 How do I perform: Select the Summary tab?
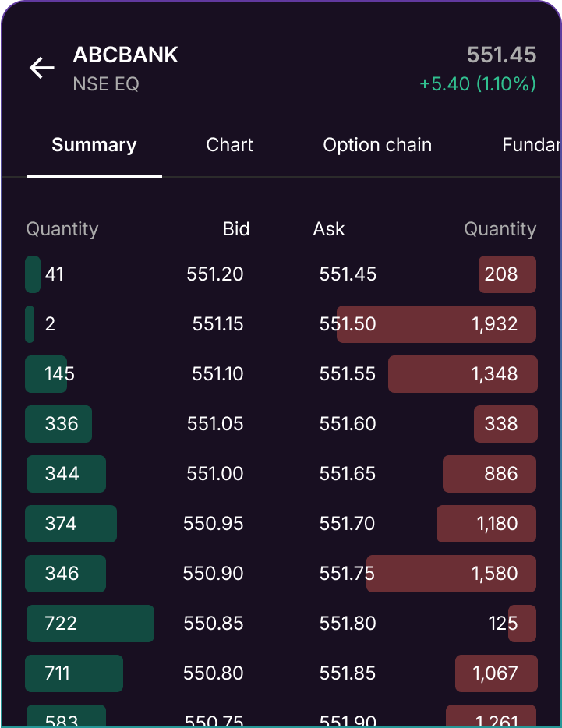pyautogui.click(x=94, y=145)
